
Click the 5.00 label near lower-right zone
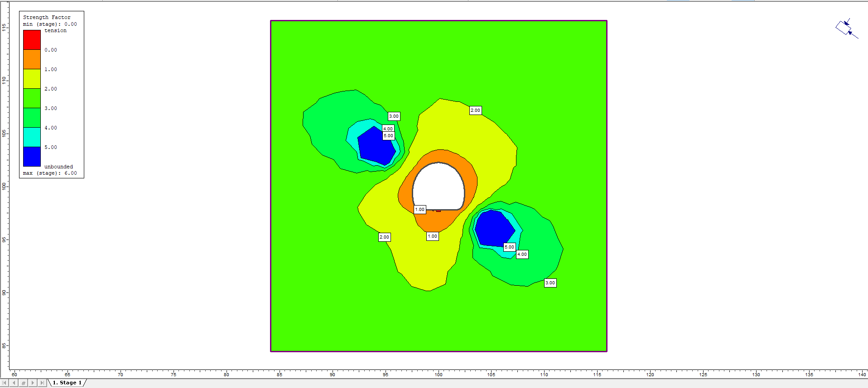pyautogui.click(x=509, y=247)
